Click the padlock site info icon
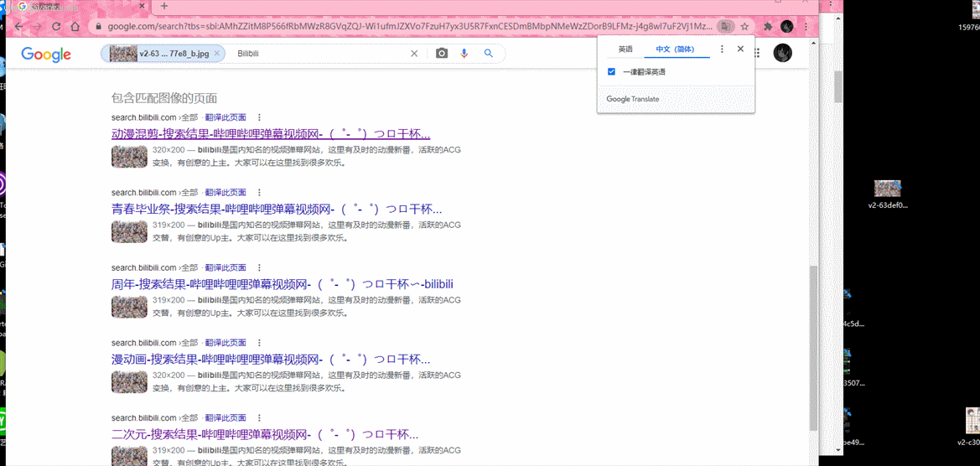This screenshot has width=980, height=466. [98, 27]
